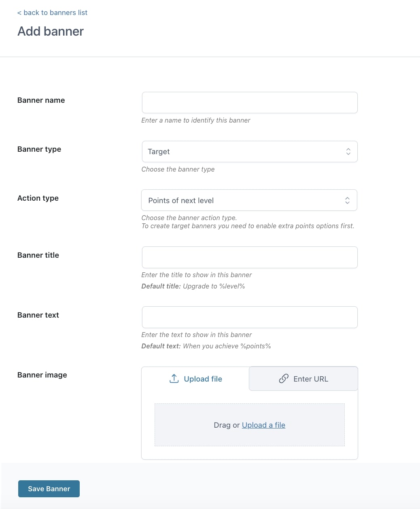The height and width of the screenshot is (509, 420).
Task: Click the upload arrow icon
Action: coord(174,379)
